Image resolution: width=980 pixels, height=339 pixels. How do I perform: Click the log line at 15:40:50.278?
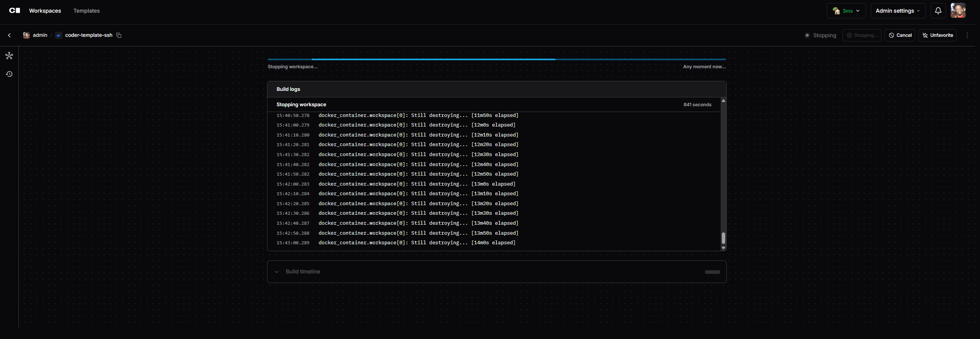coord(494,115)
